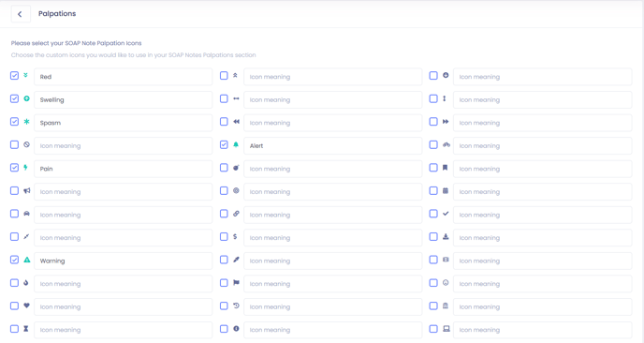Image resolution: width=644 pixels, height=343 pixels.
Task: Click the bell icon beside Alert
Action: click(236, 144)
